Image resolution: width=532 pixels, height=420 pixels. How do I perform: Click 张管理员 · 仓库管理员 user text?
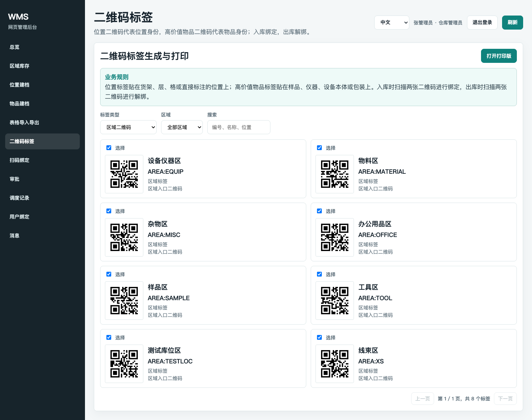[x=438, y=23]
